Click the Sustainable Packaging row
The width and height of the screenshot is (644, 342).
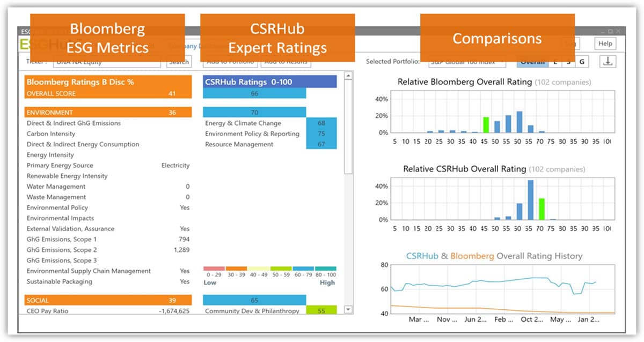[108, 281]
